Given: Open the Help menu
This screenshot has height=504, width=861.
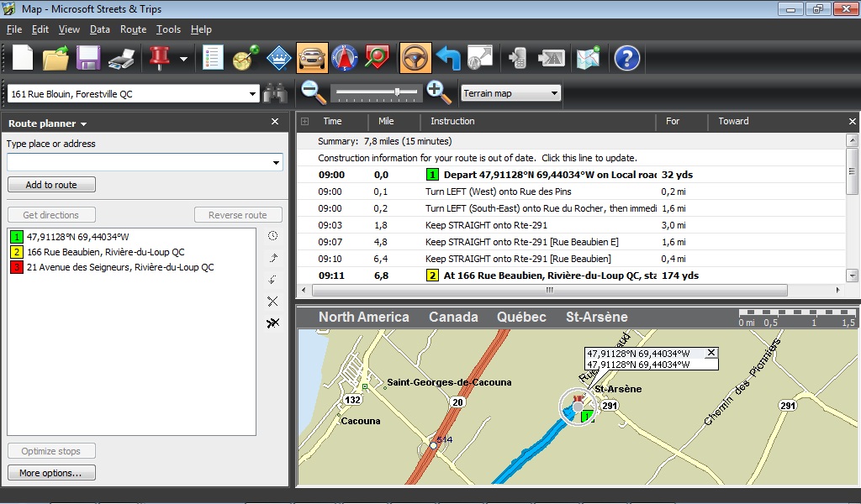Looking at the screenshot, I should 201,29.
